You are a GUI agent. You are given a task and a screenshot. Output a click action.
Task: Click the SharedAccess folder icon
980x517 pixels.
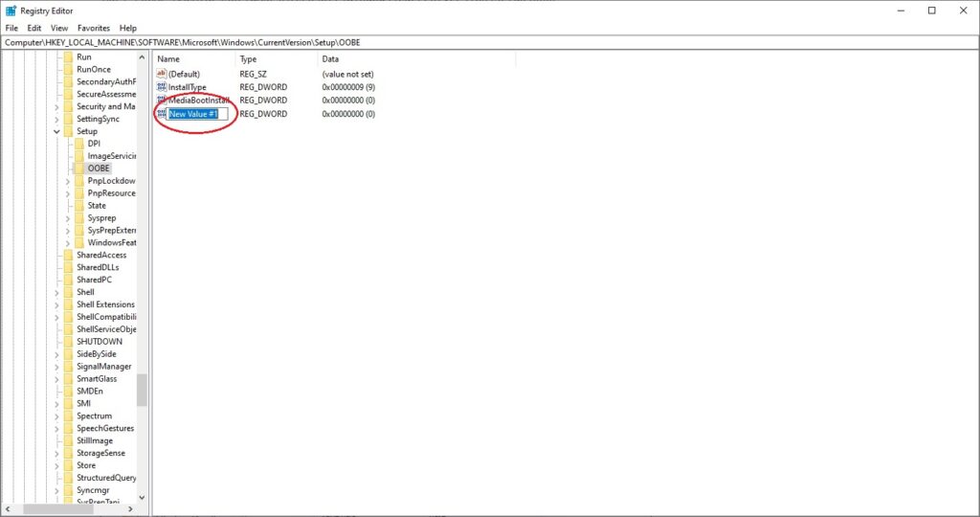click(x=68, y=256)
